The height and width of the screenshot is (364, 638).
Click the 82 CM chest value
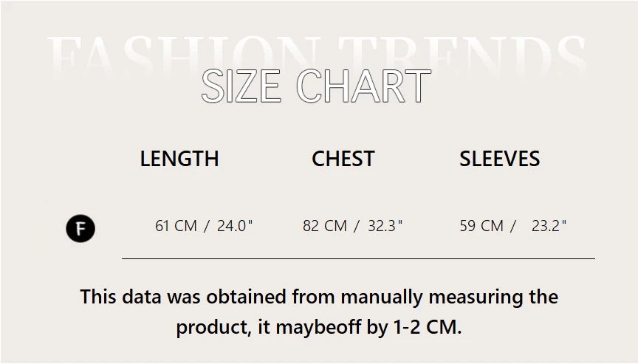click(x=324, y=226)
